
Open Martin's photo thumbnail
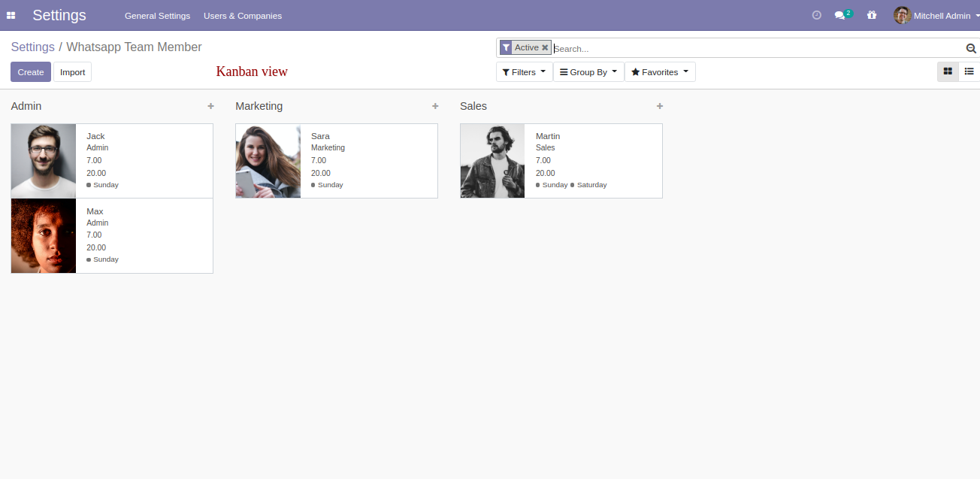[492, 161]
